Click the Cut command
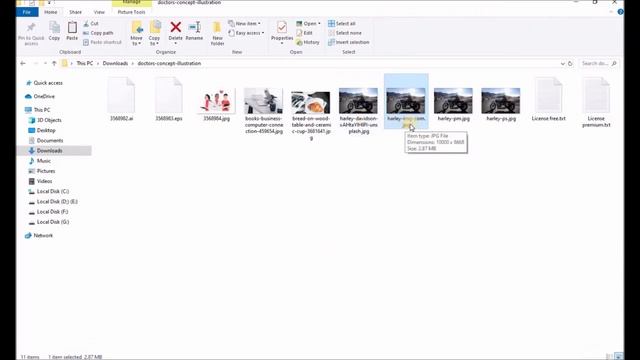Screen dimensions: 640x360 coord(91,24)
